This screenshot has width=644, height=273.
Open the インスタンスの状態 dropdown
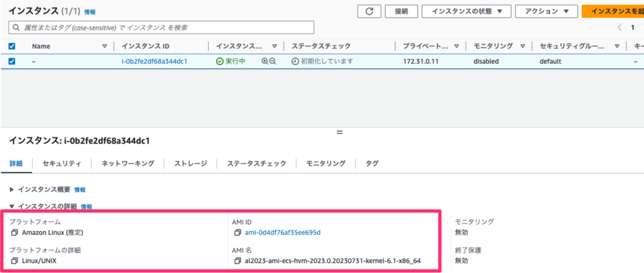467,11
